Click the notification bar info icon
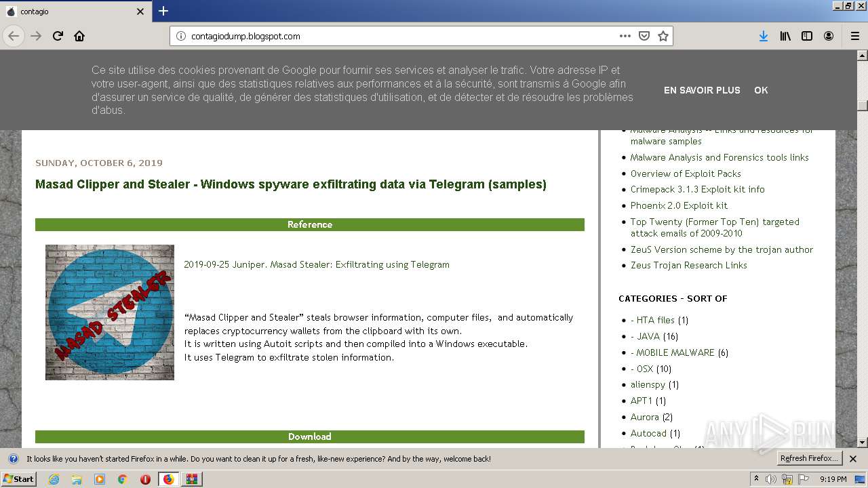Image resolution: width=868 pixels, height=488 pixels. [13, 459]
